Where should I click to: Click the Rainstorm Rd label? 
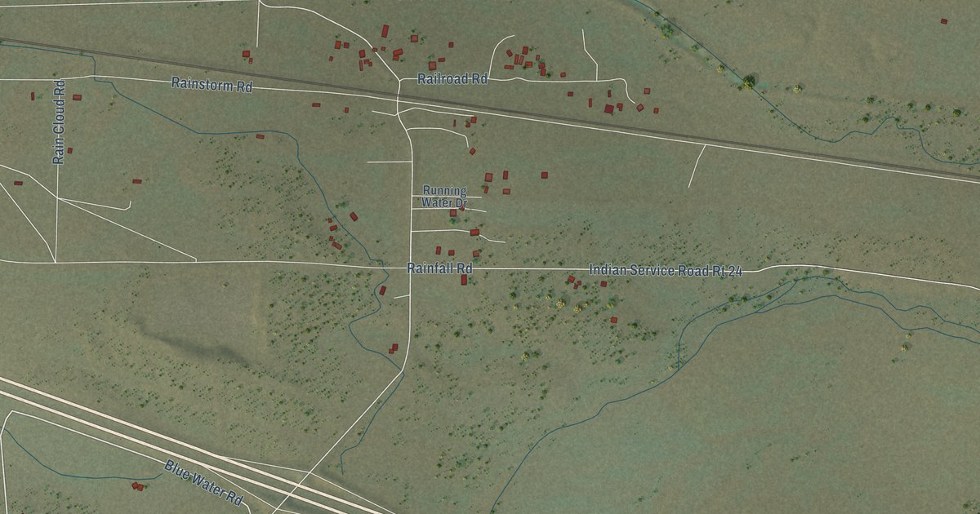click(212, 86)
